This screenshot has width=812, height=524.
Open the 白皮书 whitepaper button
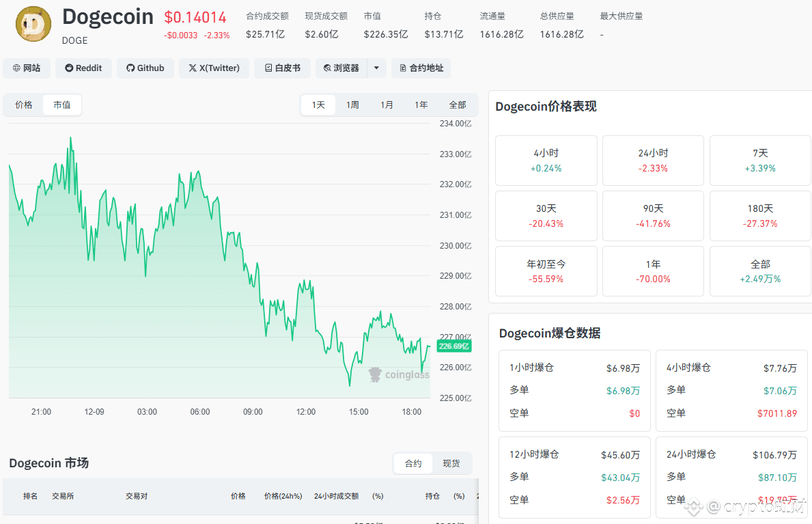pyautogui.click(x=282, y=68)
